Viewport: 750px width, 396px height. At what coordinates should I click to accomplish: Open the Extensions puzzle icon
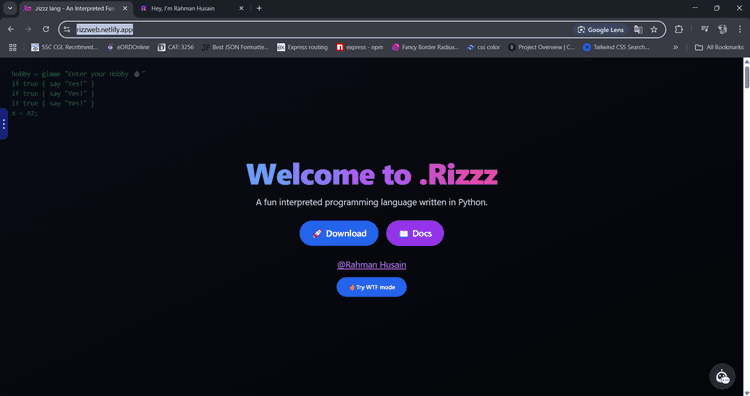[x=679, y=30]
